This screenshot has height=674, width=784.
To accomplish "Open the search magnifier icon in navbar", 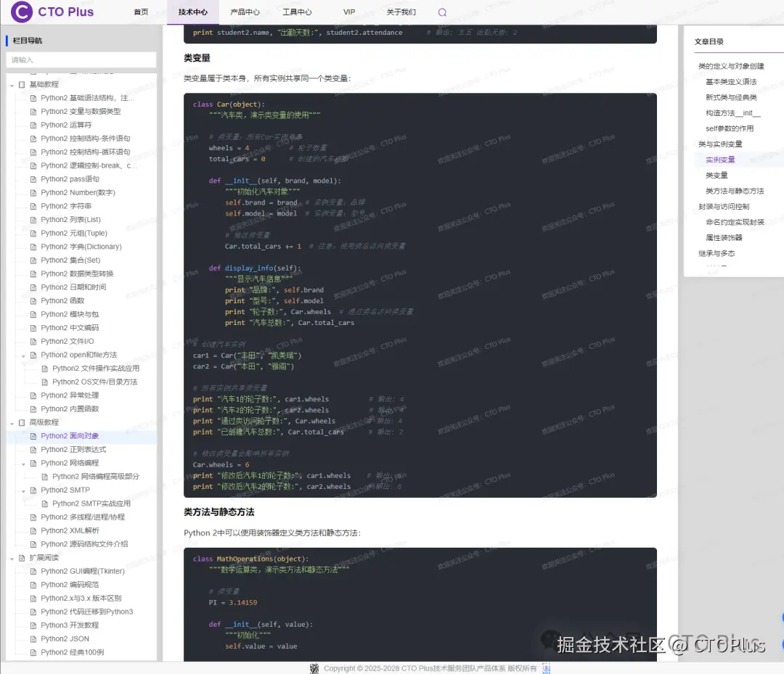I will 442,12.
